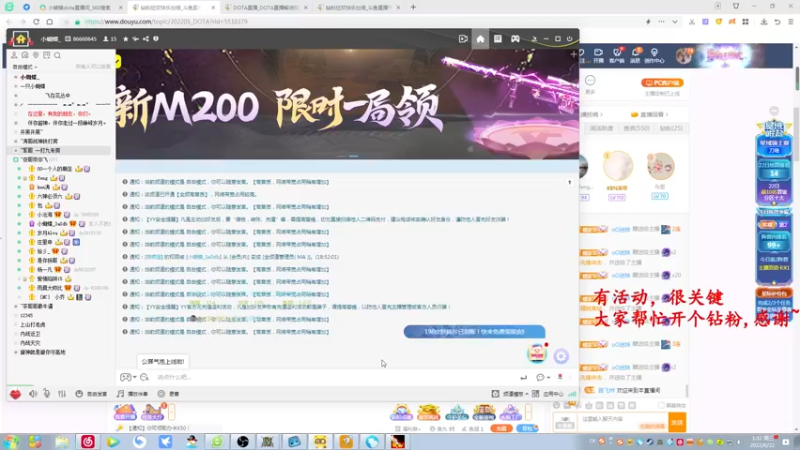Click the round purple settings icon in chat
This screenshot has width=800, height=450.
coord(561,356)
